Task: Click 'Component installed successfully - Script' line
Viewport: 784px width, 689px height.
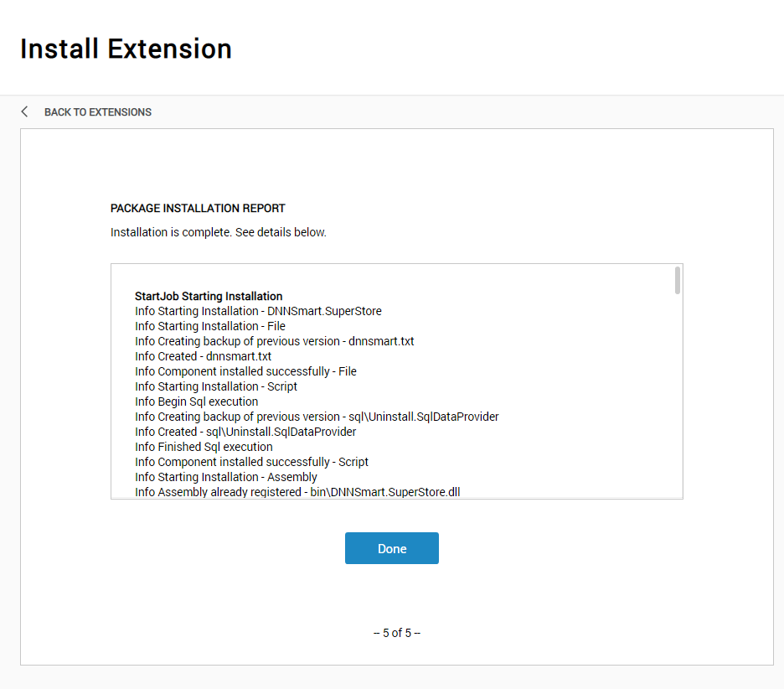Action: tap(251, 462)
